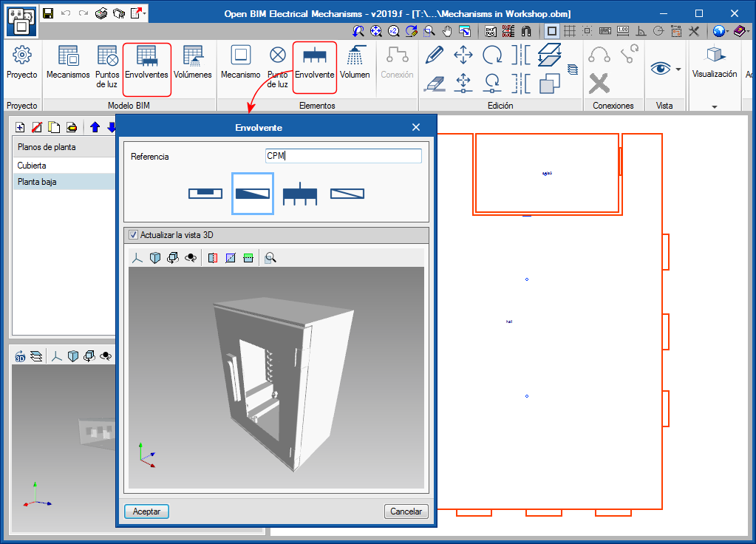Toggle the ortho angle icon in top toolbar
Screen dimensions: 756x544
641,31
